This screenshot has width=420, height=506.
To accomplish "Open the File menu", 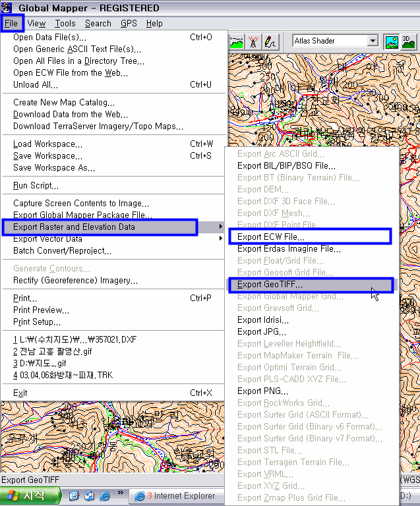I will point(11,24).
